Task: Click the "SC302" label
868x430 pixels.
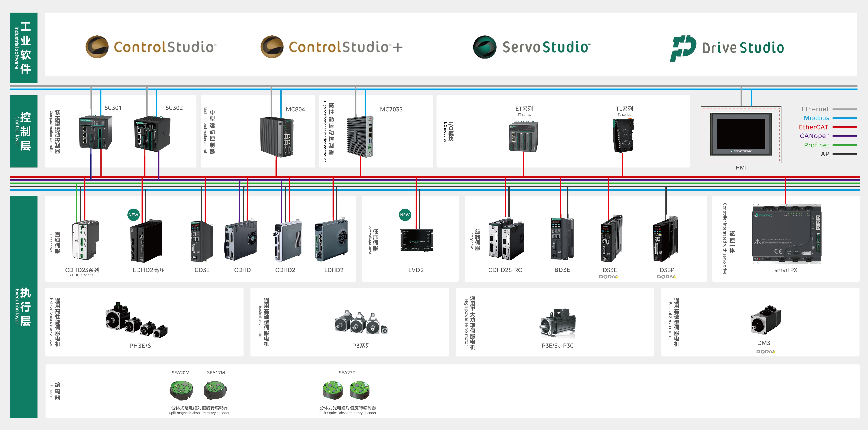Action: pyautogui.click(x=174, y=108)
